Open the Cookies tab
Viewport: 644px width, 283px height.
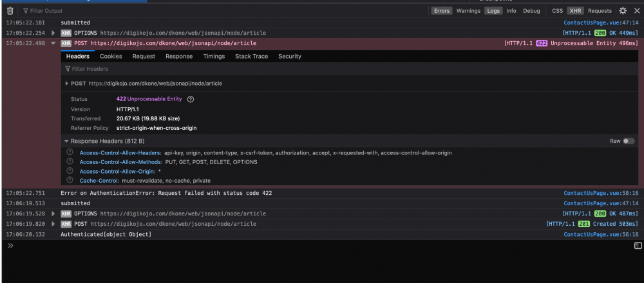(x=111, y=56)
